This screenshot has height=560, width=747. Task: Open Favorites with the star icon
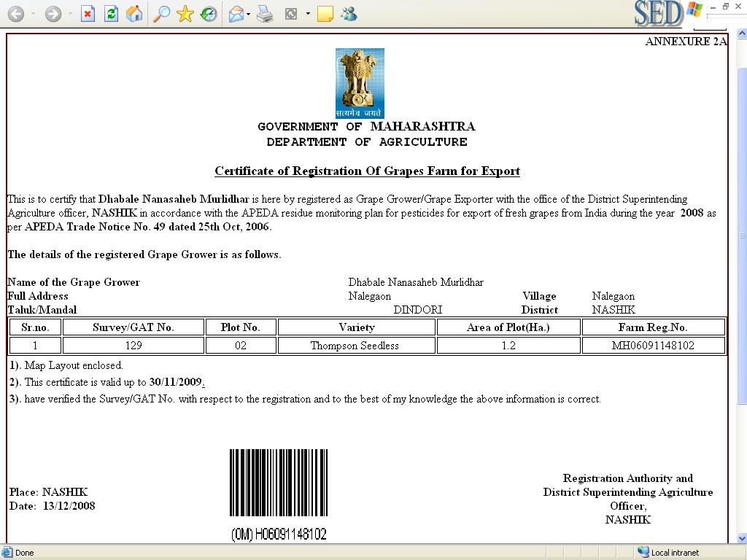[x=185, y=14]
